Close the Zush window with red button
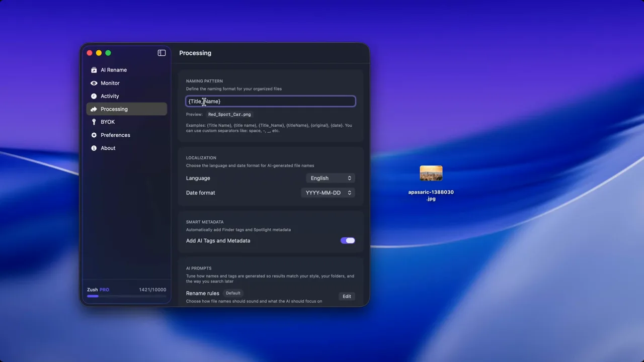644x362 pixels. point(90,53)
